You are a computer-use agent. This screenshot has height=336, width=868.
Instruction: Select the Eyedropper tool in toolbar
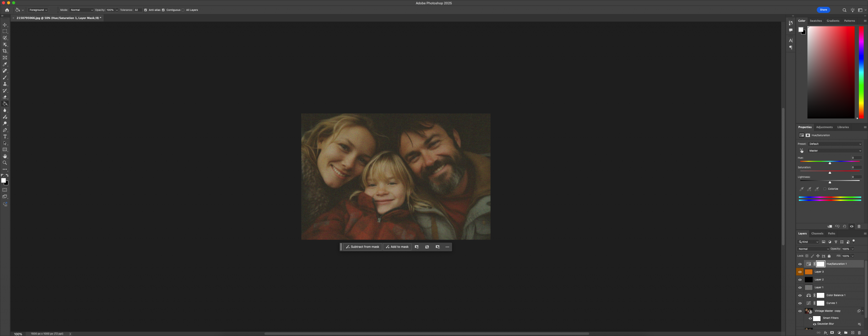[x=5, y=64]
